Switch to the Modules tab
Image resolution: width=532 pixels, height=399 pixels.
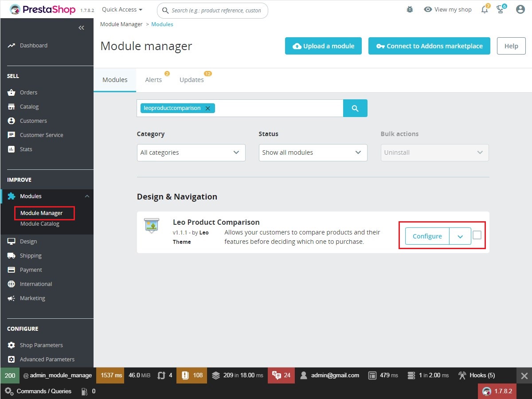[x=115, y=80]
